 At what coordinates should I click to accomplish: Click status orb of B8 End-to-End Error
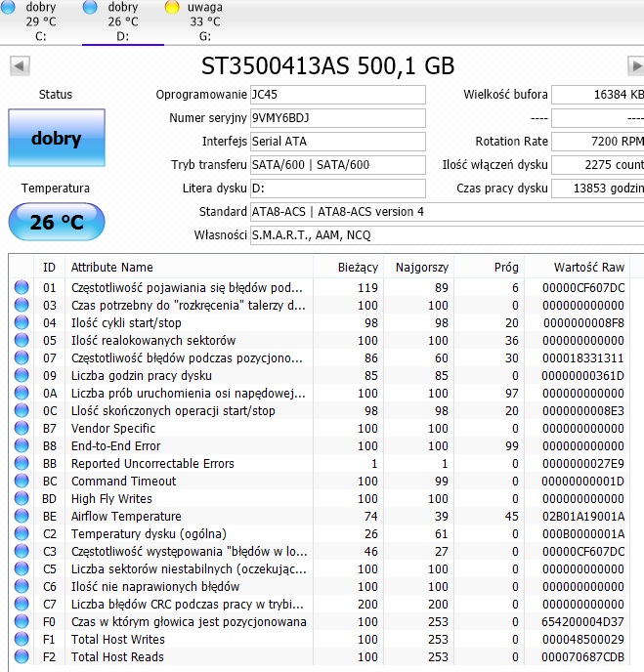pyautogui.click(x=21, y=445)
